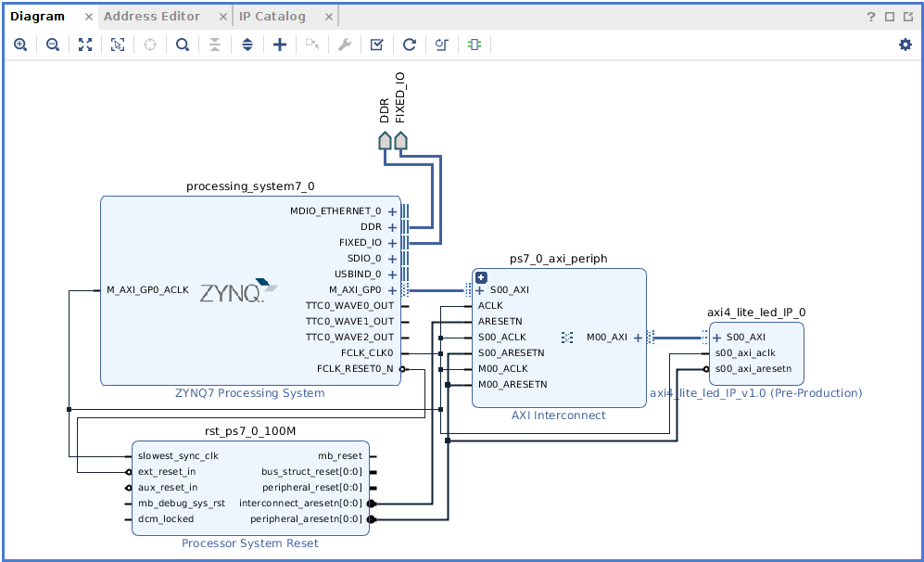
Task: Run Validate Design from the toolbar
Action: click(x=376, y=44)
